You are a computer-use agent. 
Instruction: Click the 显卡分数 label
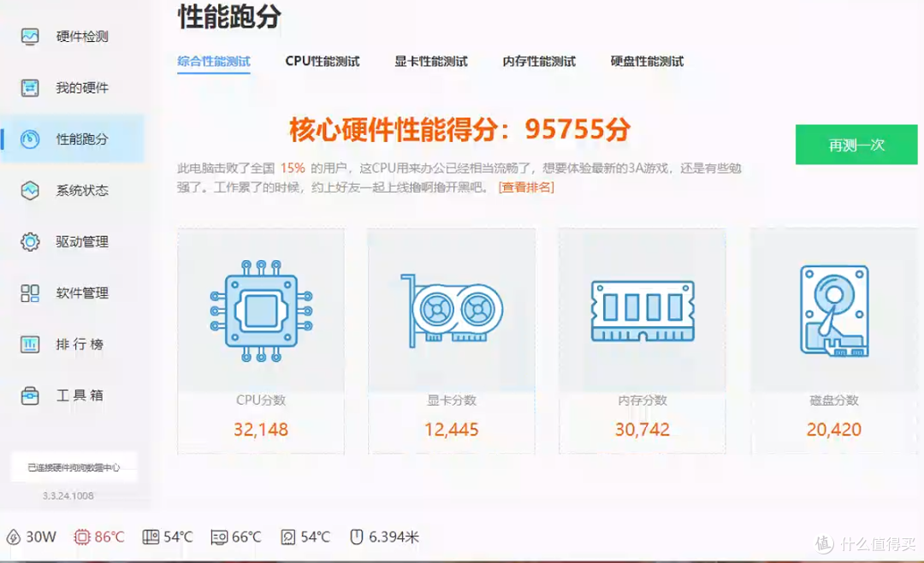coord(452,400)
